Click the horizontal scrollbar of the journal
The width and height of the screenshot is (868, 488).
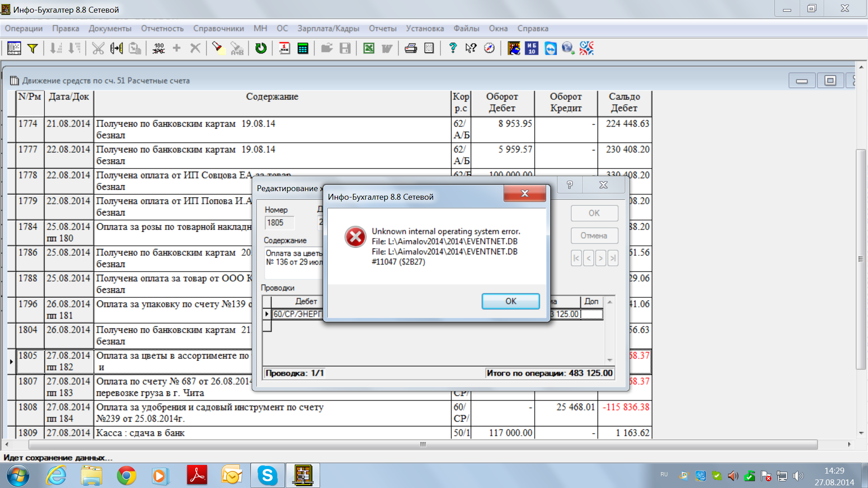pyautogui.click(x=423, y=445)
